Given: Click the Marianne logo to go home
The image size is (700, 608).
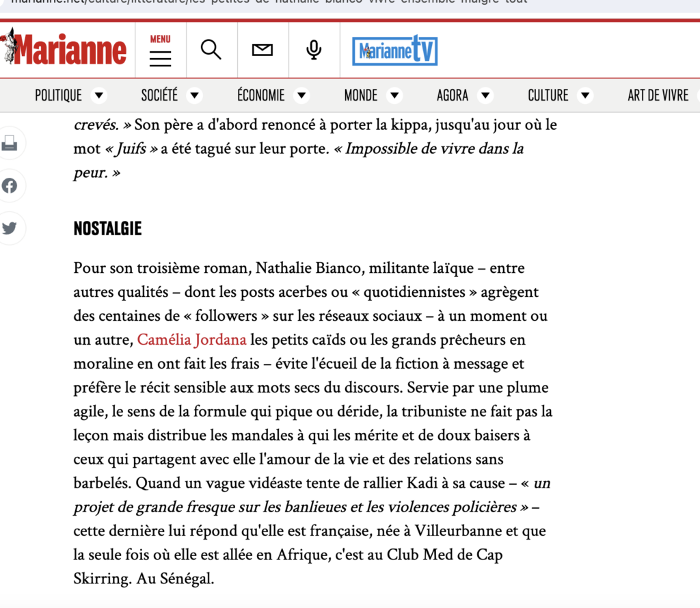Looking at the screenshot, I should [65, 50].
